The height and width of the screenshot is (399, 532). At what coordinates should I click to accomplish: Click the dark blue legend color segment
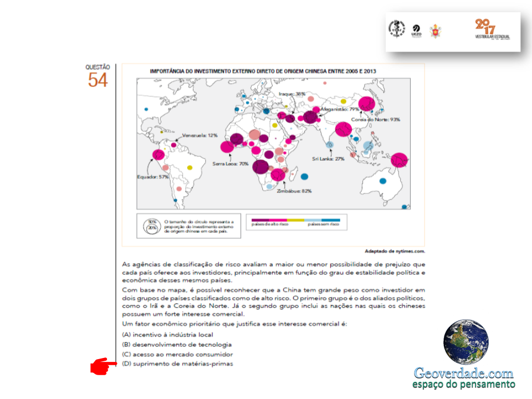pos(330,220)
